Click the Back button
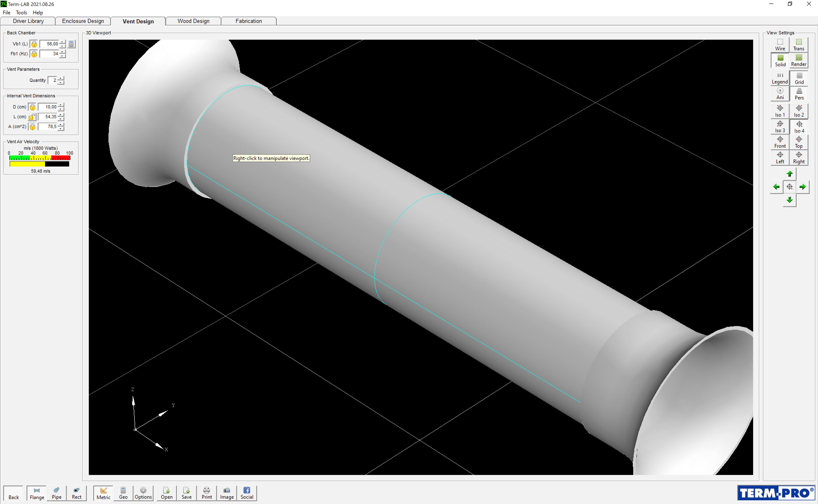The height and width of the screenshot is (504, 818). [14, 493]
